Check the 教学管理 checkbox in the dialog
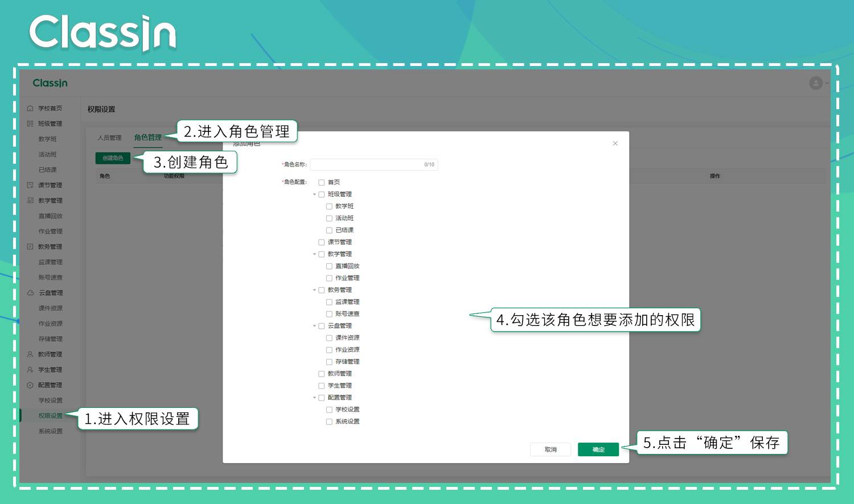The height and width of the screenshot is (504, 854). [x=322, y=254]
